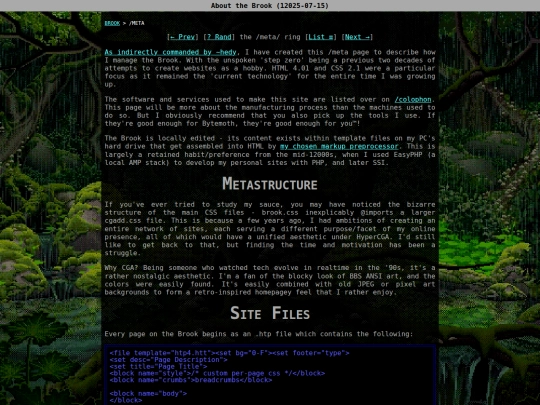Follow 'As indirectly commanded by ~hedy' link

(x=170, y=52)
